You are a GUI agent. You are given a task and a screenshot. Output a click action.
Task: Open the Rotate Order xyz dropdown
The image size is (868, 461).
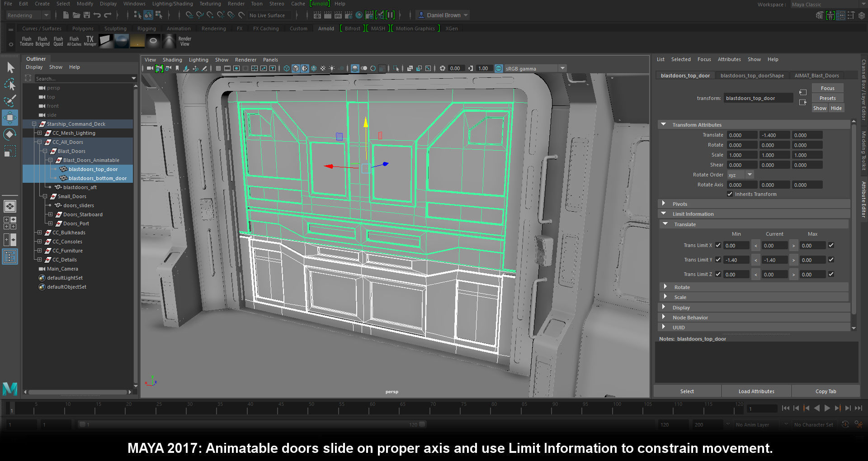[x=740, y=175]
